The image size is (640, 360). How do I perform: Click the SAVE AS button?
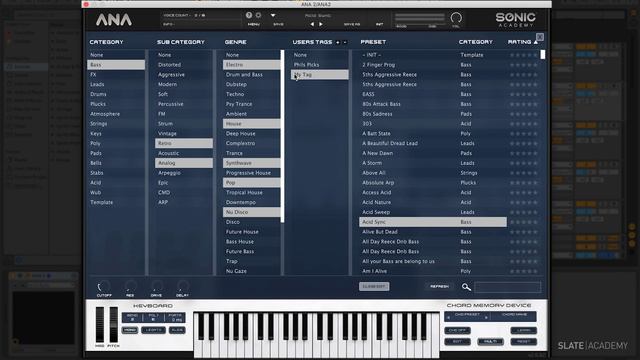coord(351,24)
